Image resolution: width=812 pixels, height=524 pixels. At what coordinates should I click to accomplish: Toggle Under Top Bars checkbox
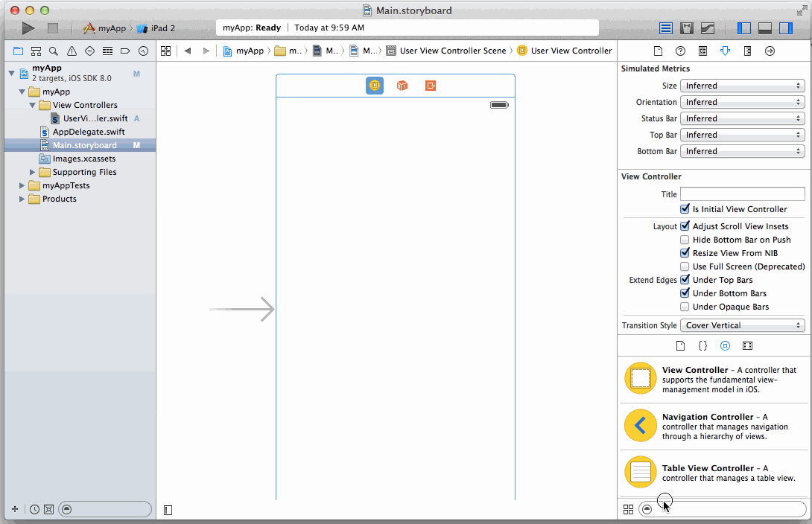pos(685,280)
